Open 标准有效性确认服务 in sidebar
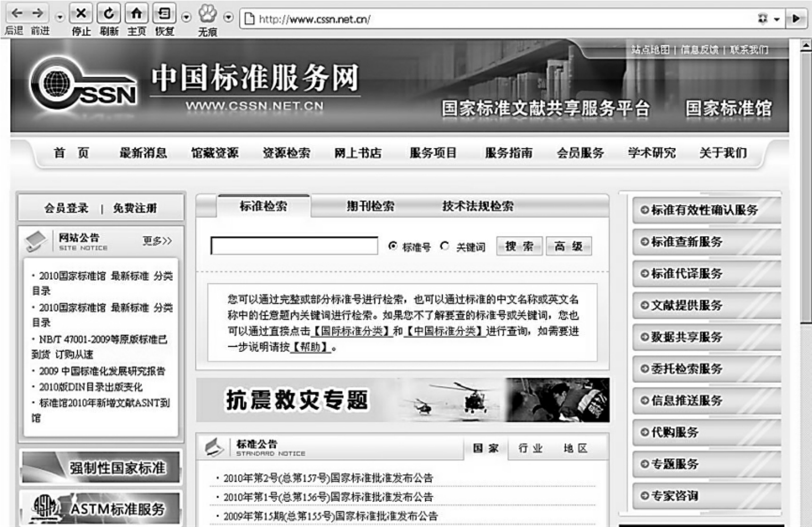Image resolution: width=812 pixels, height=527 pixels. pos(707,210)
